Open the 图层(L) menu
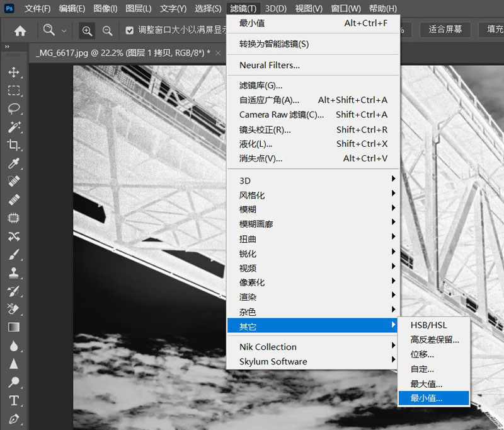 click(x=138, y=8)
